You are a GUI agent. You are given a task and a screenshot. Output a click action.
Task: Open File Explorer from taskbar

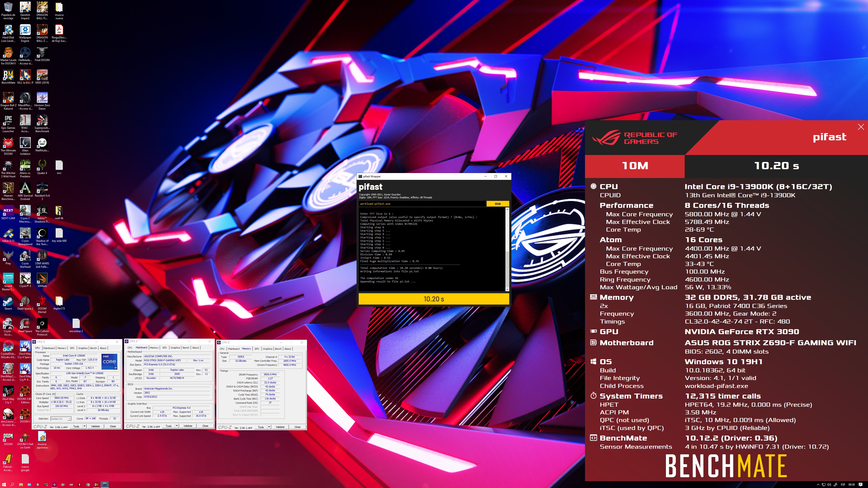pos(21,484)
